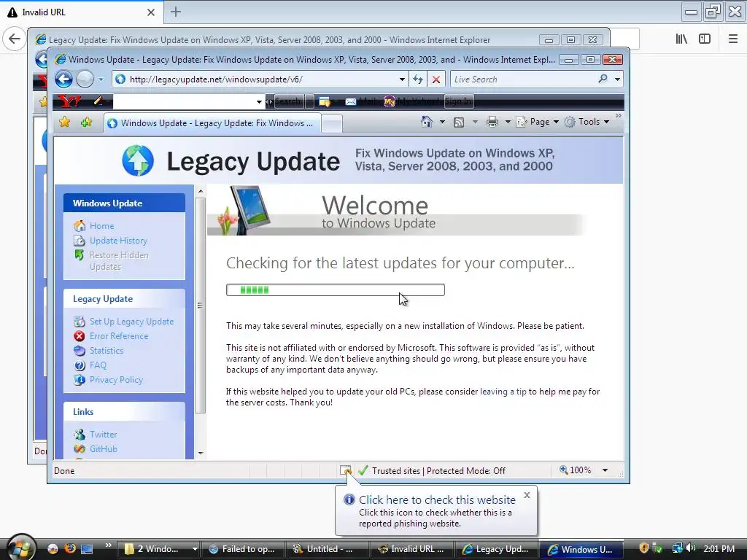Click sidebar scrollbar up arrow

[201, 191]
